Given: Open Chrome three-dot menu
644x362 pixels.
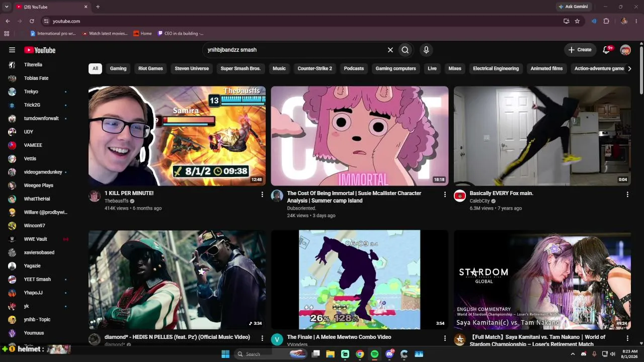Looking at the screenshot, I should [x=636, y=21].
